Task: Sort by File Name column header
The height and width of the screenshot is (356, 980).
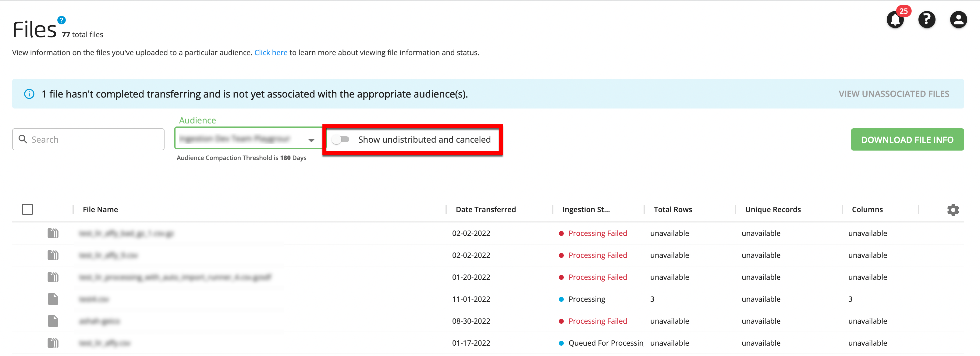Action: click(101, 210)
